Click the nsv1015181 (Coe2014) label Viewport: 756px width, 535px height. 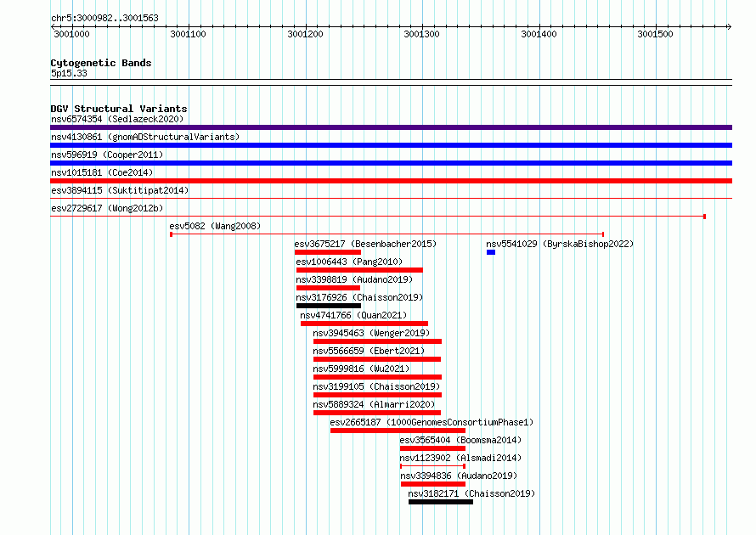click(x=102, y=172)
